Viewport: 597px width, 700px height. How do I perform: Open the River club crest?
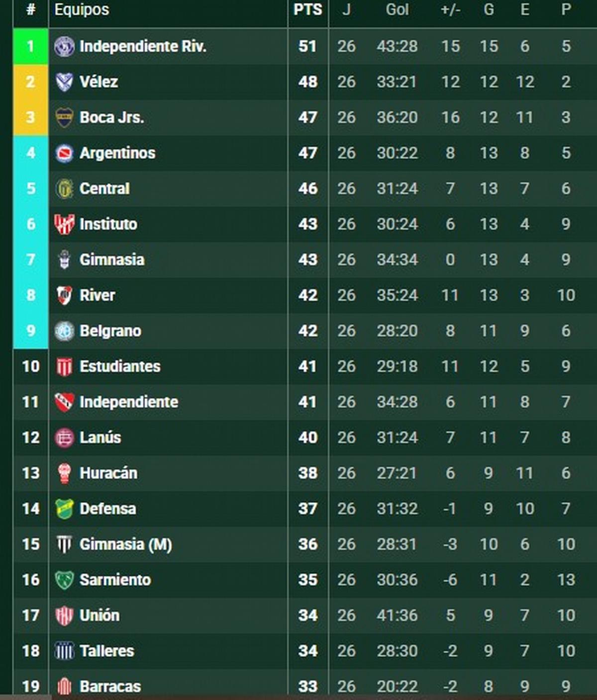point(64,295)
